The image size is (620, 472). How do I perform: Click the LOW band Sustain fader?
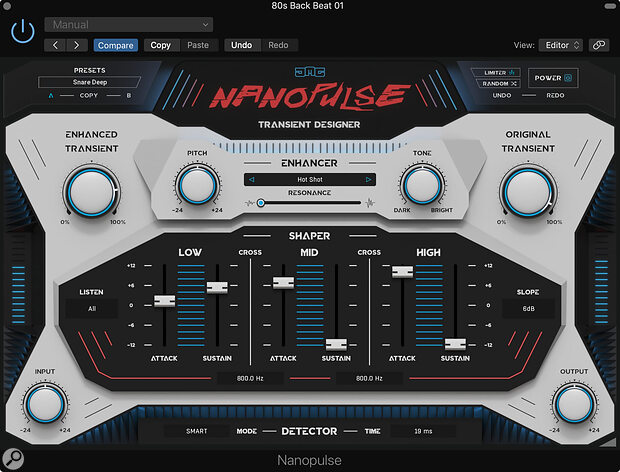[217, 287]
